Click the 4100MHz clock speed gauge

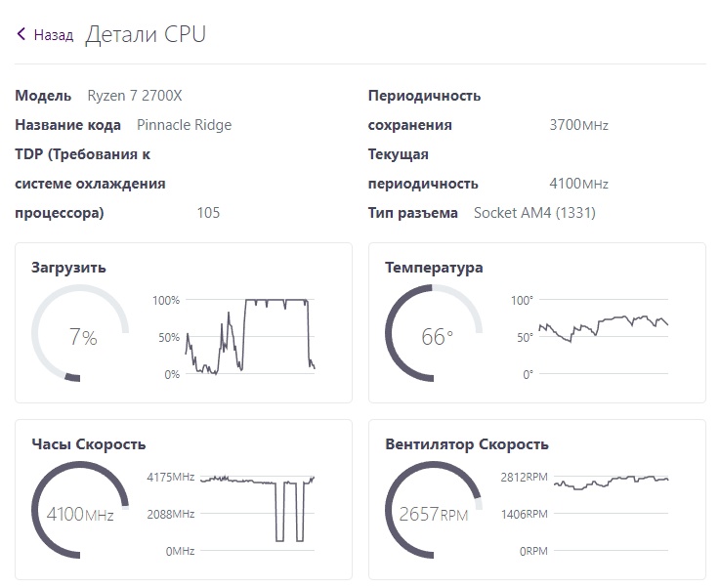coord(81,513)
